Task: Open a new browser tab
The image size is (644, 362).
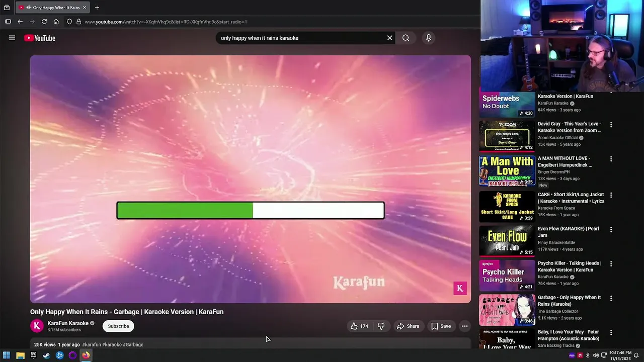Action: pyautogui.click(x=97, y=8)
